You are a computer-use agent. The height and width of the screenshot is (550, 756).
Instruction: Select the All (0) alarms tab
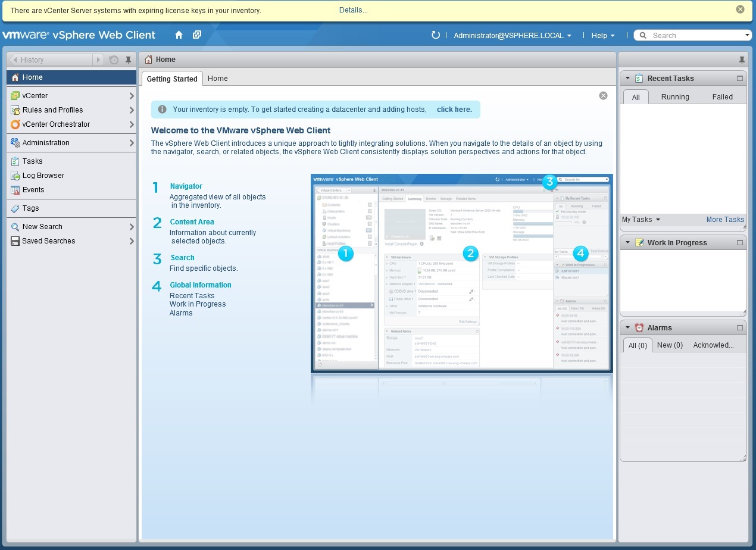638,345
